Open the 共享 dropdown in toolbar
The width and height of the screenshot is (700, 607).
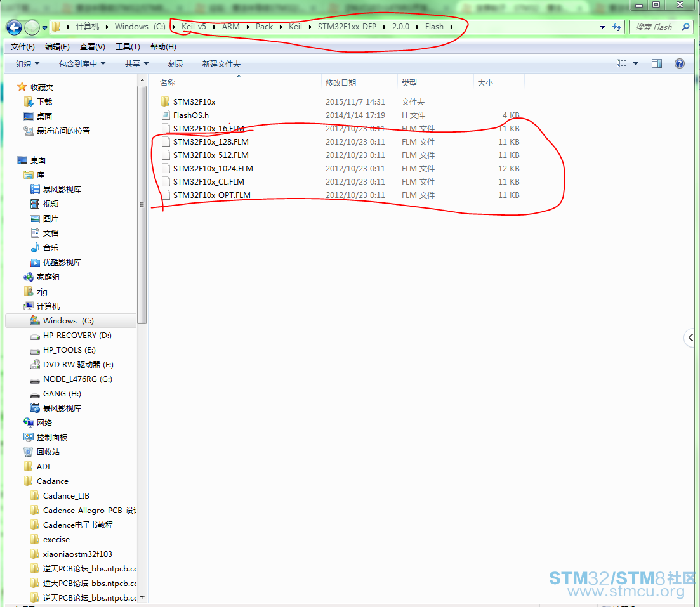[x=136, y=64]
